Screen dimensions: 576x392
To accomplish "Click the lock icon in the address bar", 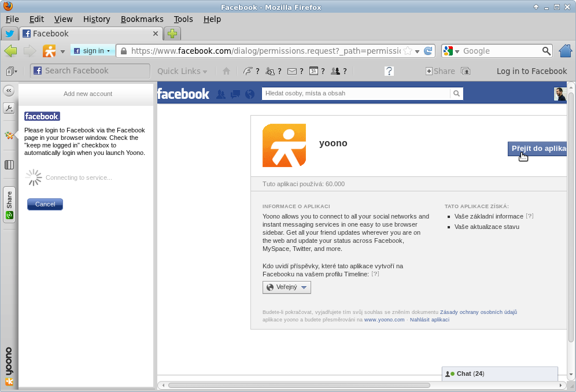I will pos(124,51).
